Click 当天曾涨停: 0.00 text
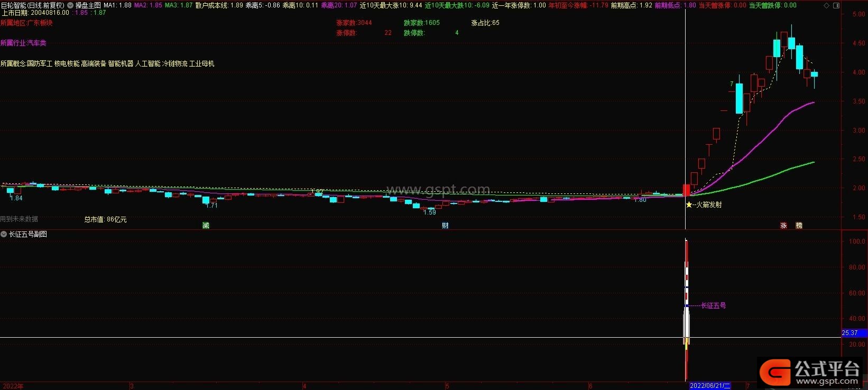The height and width of the screenshot is (390, 868). point(722,5)
